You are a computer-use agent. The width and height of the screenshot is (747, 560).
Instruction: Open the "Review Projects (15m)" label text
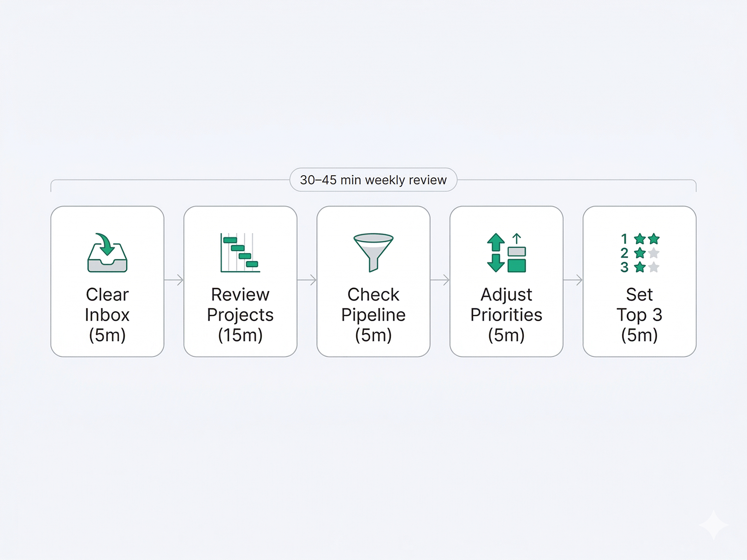click(240, 315)
